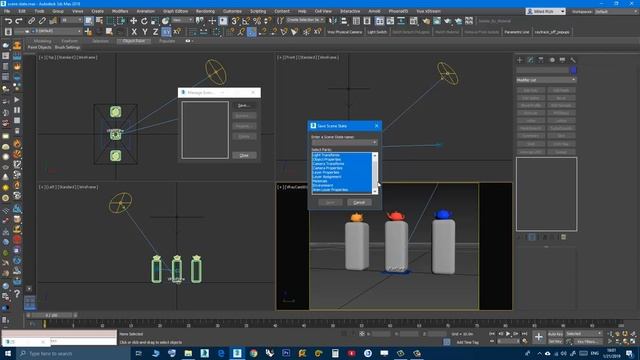640x360 pixels.
Task: Restrict to X axis button
Action: pos(134,31)
